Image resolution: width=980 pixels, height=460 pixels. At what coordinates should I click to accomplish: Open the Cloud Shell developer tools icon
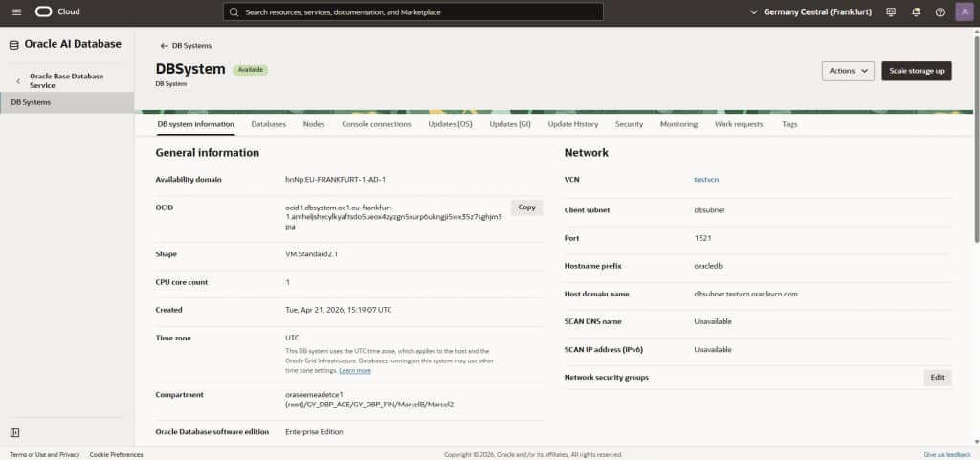[891, 11]
